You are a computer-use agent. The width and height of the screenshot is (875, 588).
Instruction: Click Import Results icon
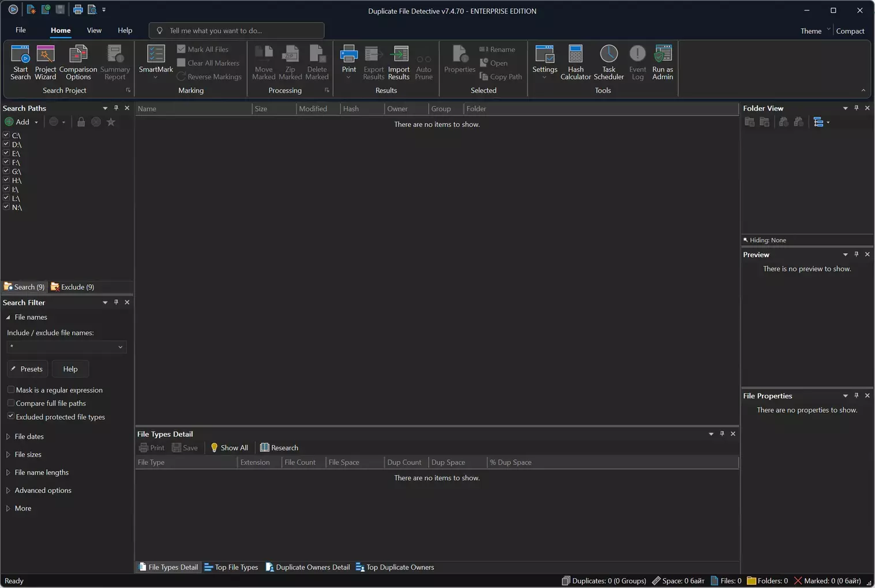point(399,55)
